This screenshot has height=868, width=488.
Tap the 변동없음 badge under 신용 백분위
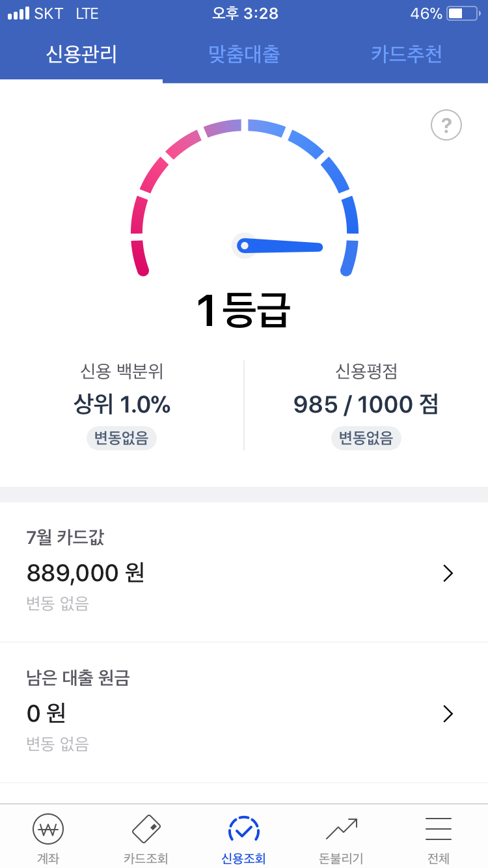click(x=122, y=439)
